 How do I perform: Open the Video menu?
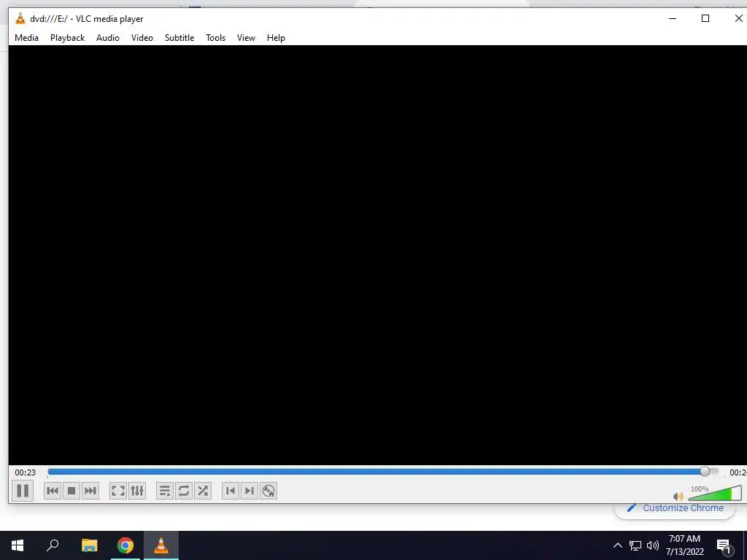click(142, 38)
